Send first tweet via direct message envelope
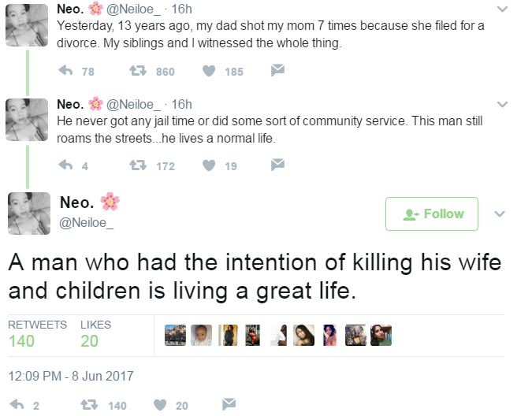 pyautogui.click(x=277, y=72)
